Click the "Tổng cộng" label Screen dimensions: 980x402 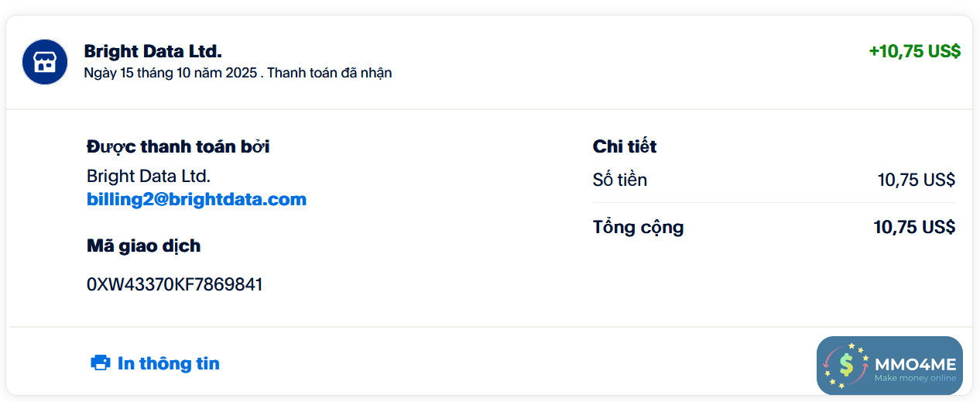(638, 227)
